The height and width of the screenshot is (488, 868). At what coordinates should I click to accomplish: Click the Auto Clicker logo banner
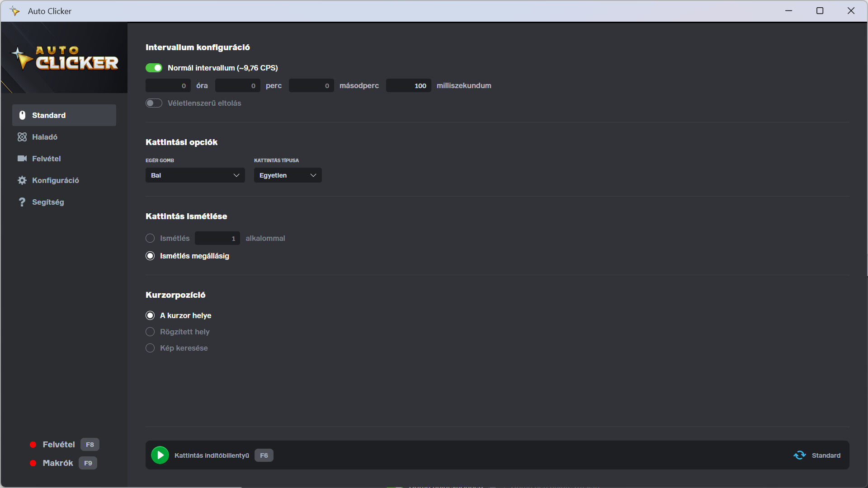click(64, 58)
